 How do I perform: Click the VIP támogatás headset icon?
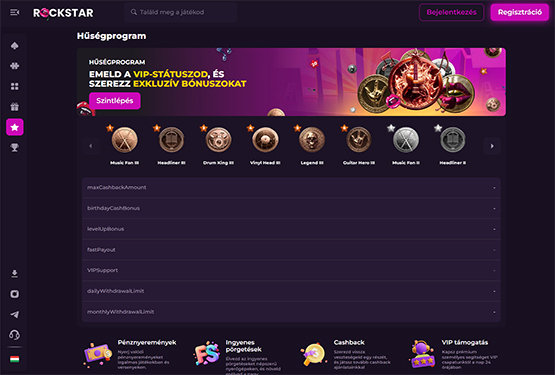click(422, 354)
